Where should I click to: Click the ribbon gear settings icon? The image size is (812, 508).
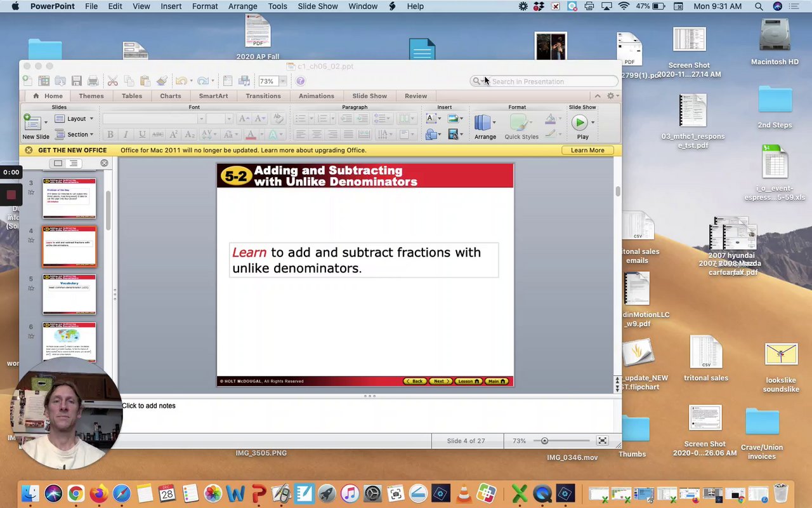(x=610, y=96)
